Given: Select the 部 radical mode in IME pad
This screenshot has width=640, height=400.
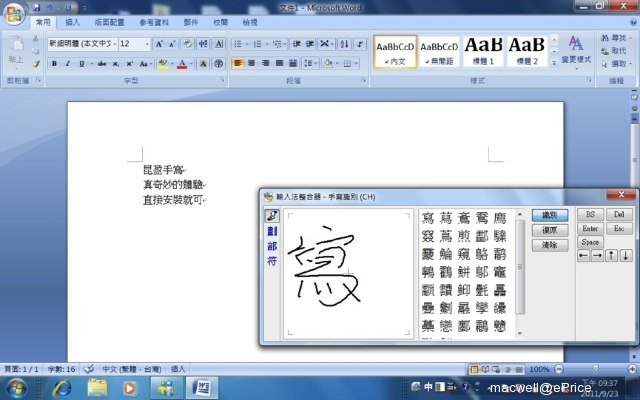Looking at the screenshot, I should [272, 246].
